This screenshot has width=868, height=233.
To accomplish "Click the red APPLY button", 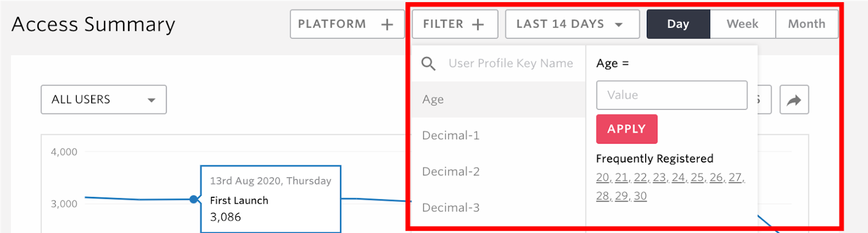I will click(x=627, y=129).
